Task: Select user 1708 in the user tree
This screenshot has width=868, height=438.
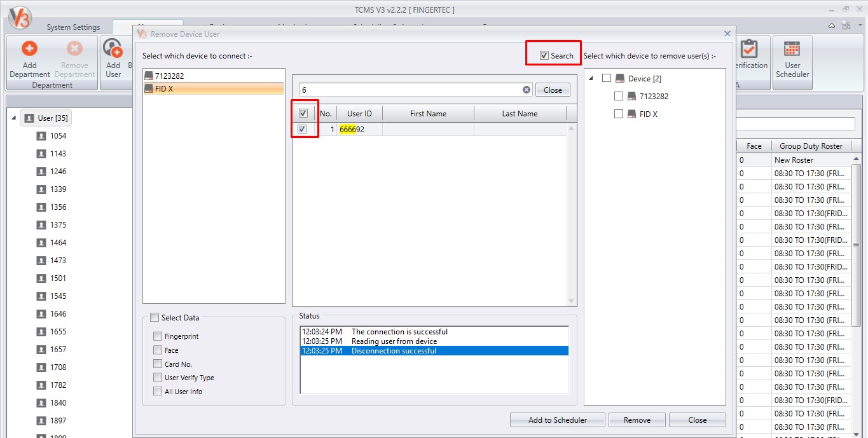Action: 58,367
